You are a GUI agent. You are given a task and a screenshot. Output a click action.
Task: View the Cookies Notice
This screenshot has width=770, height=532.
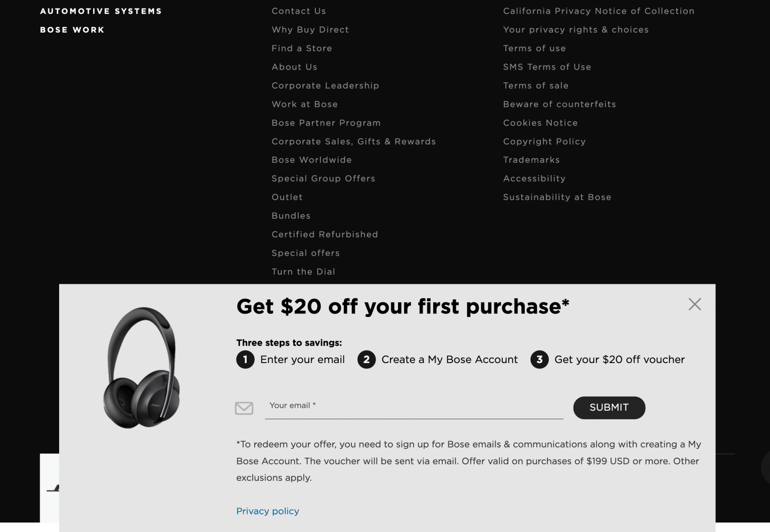540,123
